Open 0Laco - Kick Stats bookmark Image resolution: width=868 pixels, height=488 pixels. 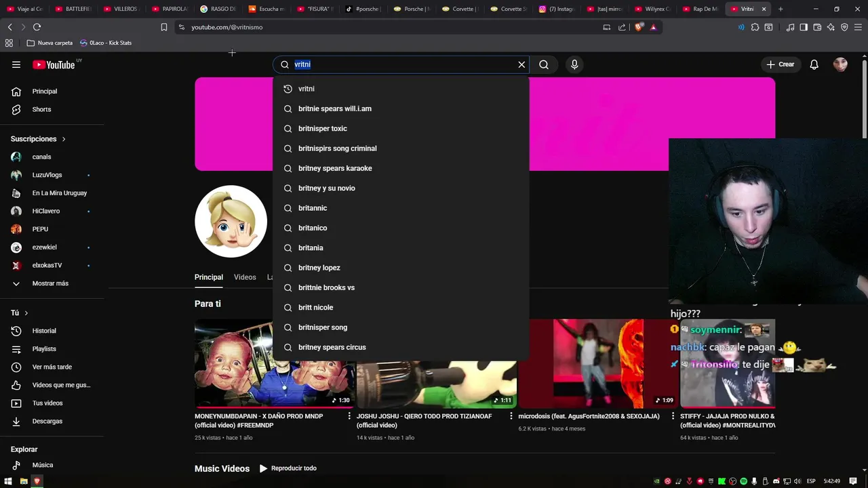point(106,43)
